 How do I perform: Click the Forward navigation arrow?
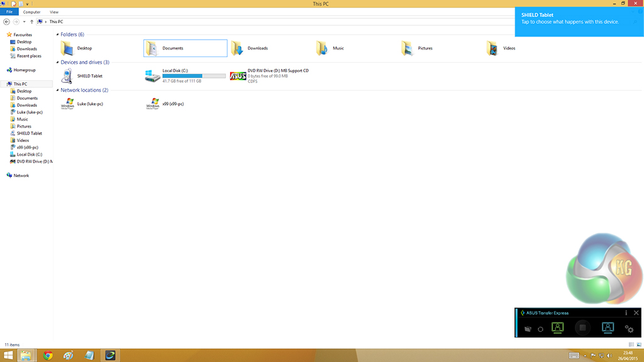click(x=16, y=22)
